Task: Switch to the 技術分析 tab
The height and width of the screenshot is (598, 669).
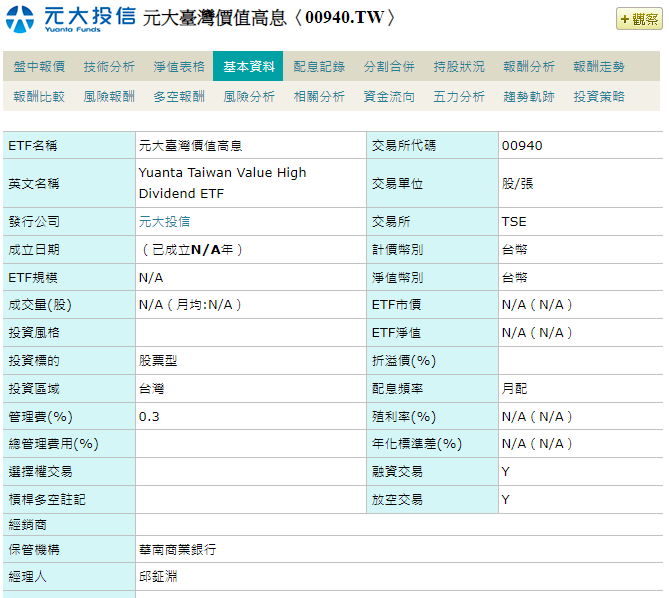Action: tap(109, 67)
